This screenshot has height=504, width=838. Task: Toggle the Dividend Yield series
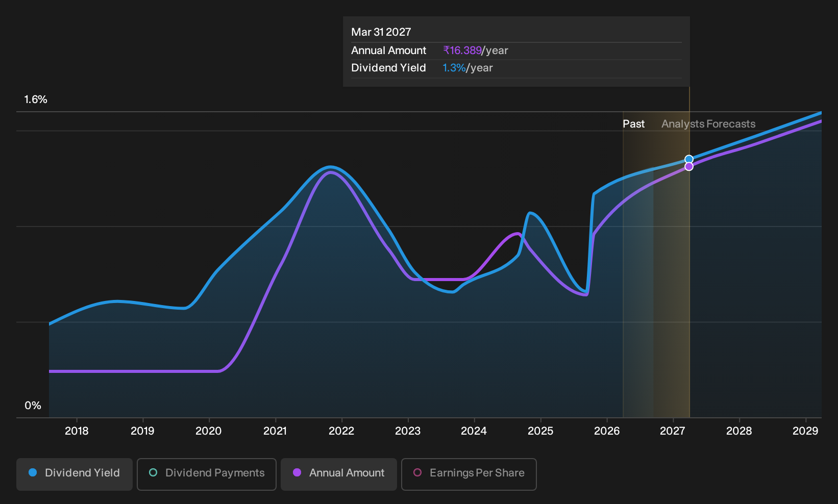click(x=75, y=474)
